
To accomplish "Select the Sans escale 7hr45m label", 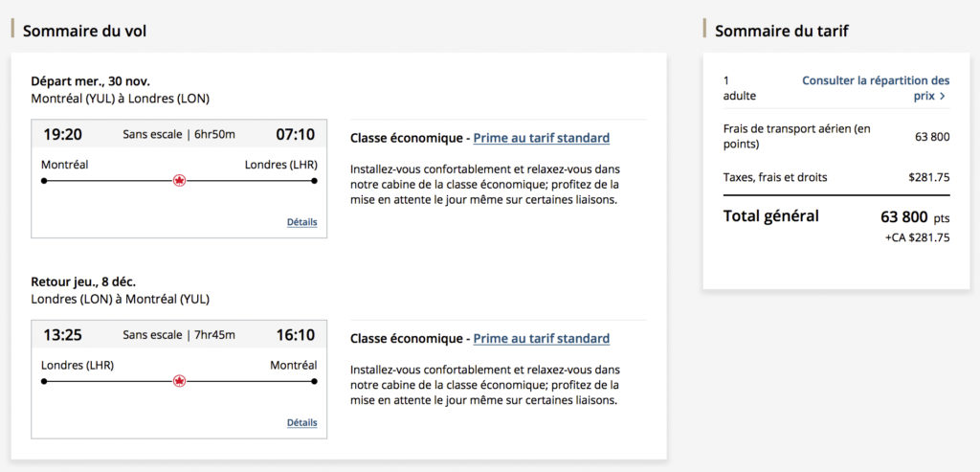I will [179, 335].
